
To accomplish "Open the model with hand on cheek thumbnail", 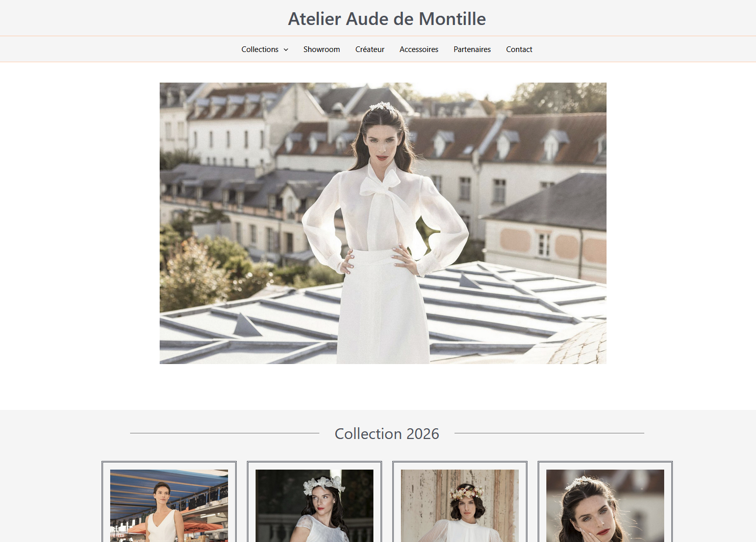I will pyautogui.click(x=605, y=505).
